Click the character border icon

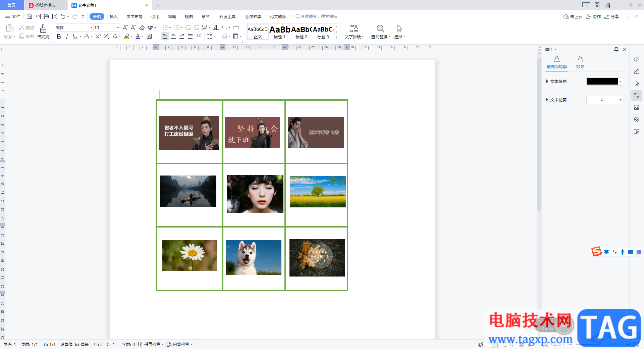(150, 36)
